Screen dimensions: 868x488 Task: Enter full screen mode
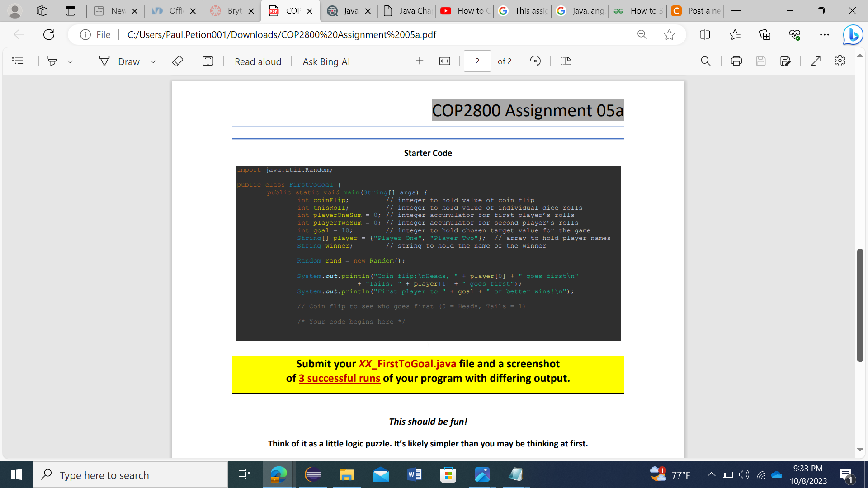(x=816, y=61)
